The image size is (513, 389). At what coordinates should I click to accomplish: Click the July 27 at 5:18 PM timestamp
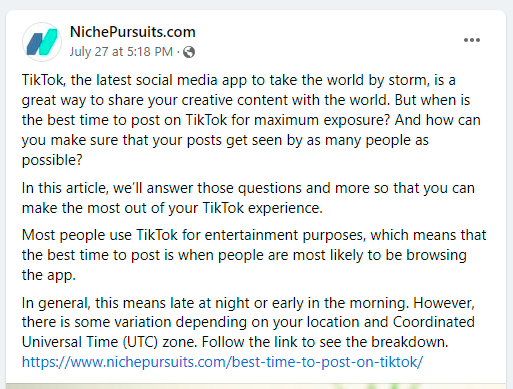(121, 52)
